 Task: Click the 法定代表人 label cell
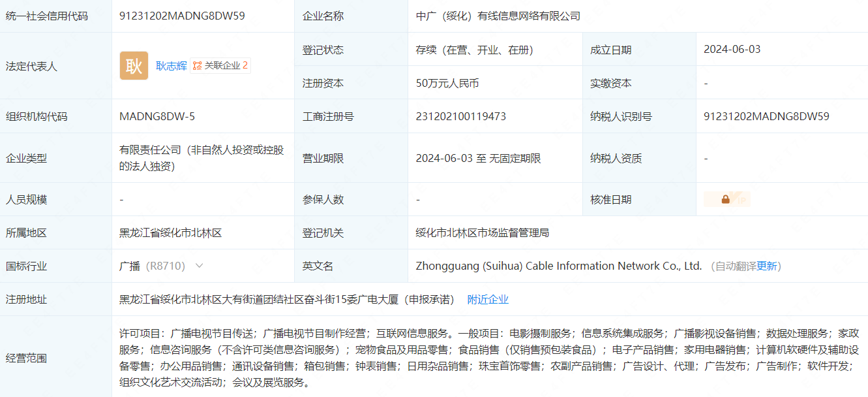tap(56, 66)
